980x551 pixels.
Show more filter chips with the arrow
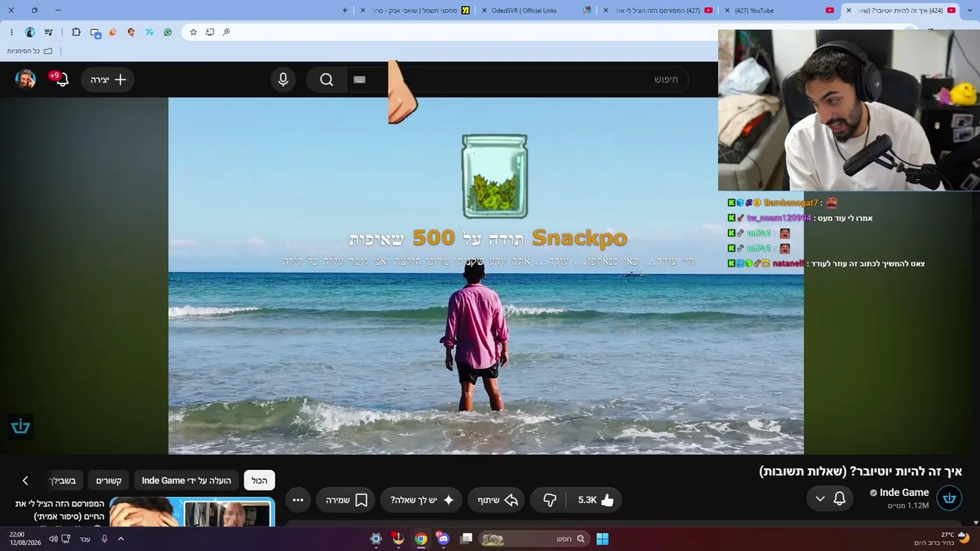[x=25, y=481]
